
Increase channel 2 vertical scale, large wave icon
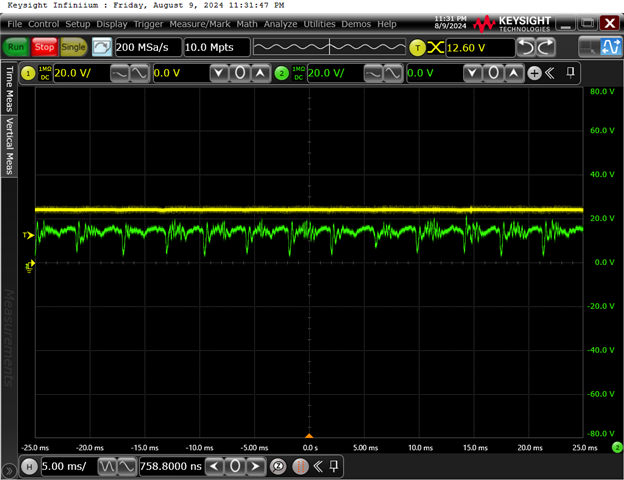pos(392,74)
